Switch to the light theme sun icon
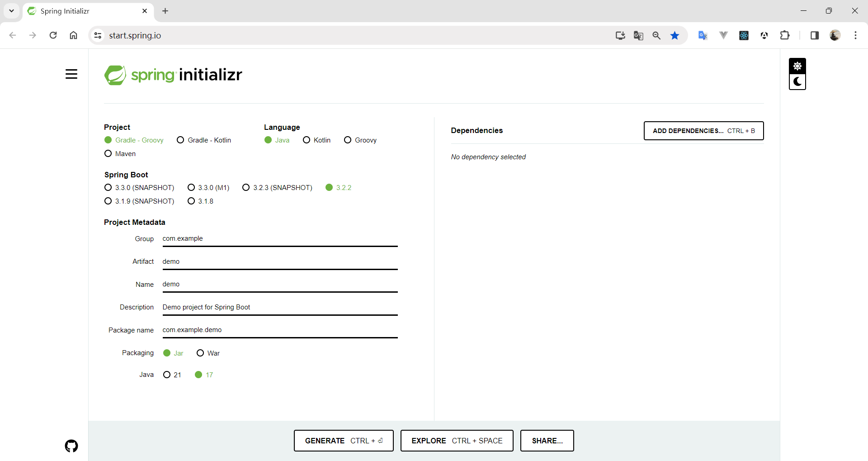This screenshot has width=868, height=461. click(797, 66)
